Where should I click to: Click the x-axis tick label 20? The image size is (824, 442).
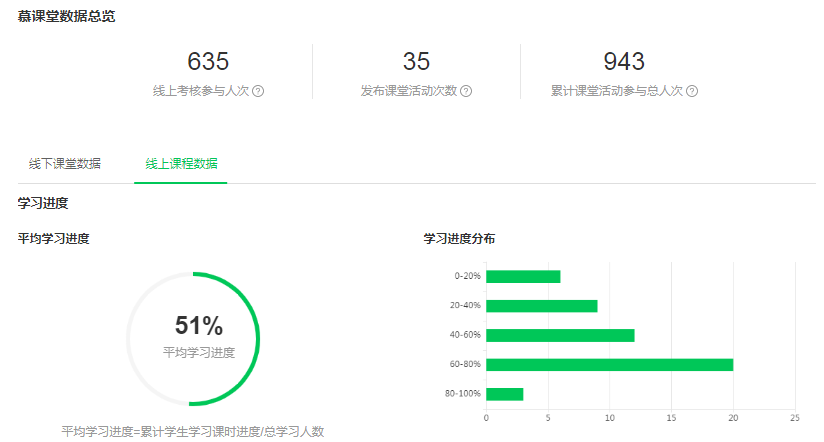point(733,418)
